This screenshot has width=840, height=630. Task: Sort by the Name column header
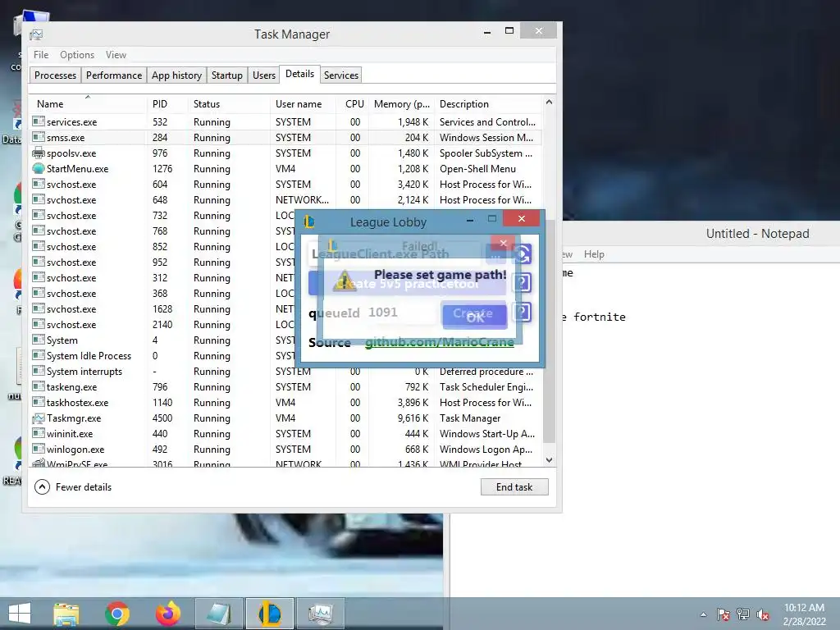point(87,104)
